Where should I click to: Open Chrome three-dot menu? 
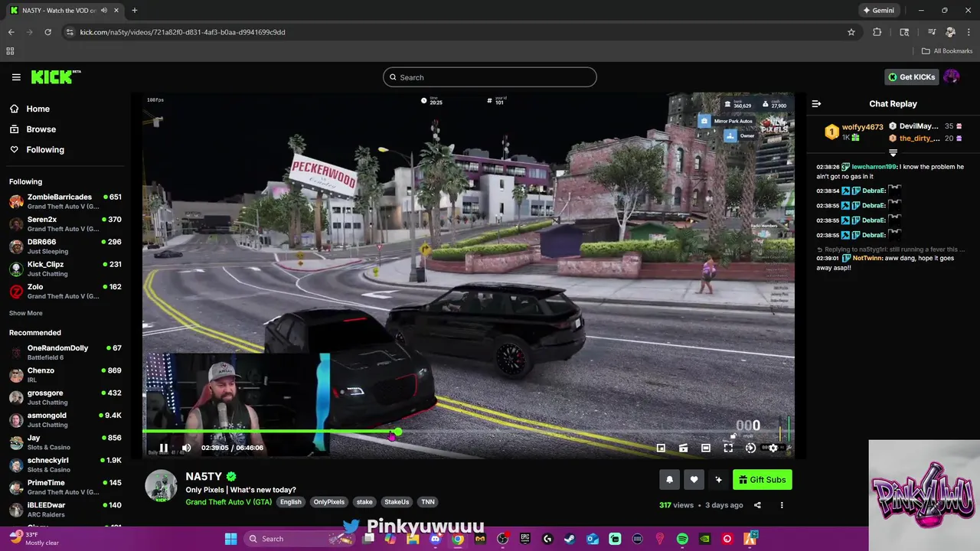pos(969,32)
